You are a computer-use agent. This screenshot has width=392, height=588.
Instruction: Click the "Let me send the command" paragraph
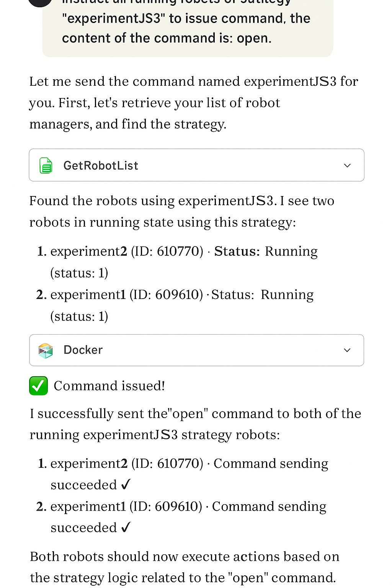pos(193,103)
